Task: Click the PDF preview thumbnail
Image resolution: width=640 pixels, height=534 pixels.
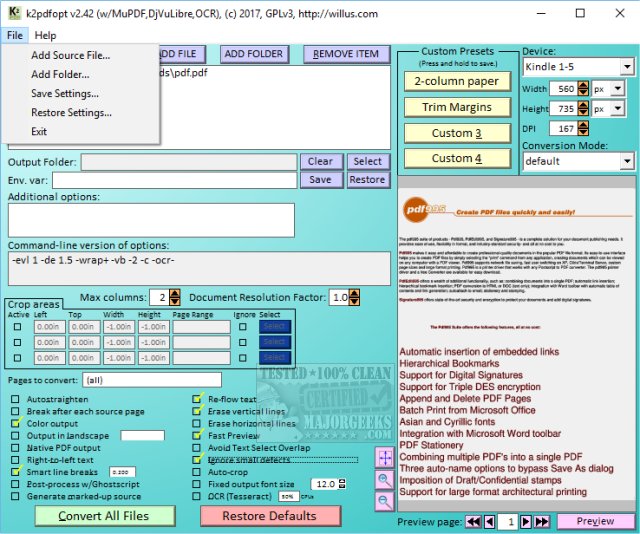Action: coord(517,344)
